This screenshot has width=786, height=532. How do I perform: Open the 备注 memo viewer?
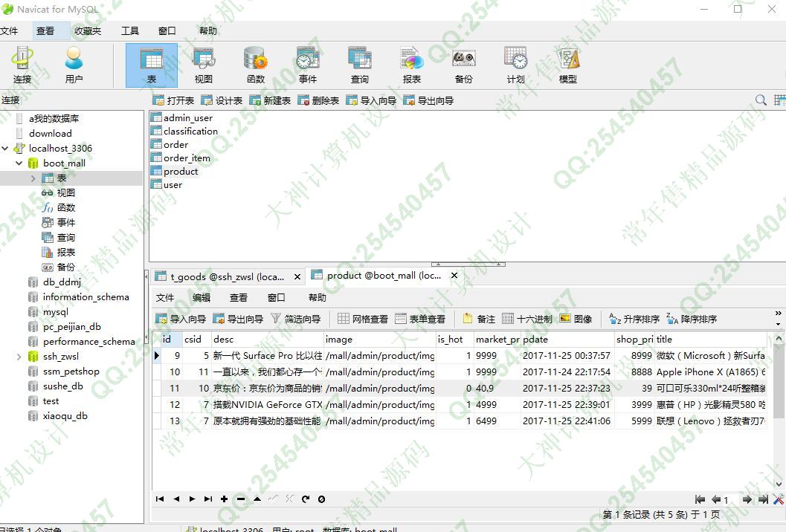[x=479, y=319]
